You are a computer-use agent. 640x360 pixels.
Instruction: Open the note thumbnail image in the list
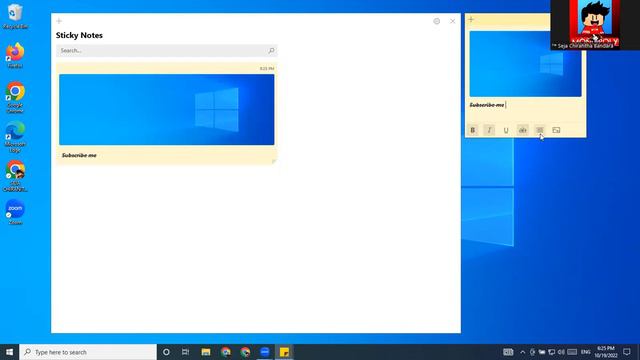point(167,109)
